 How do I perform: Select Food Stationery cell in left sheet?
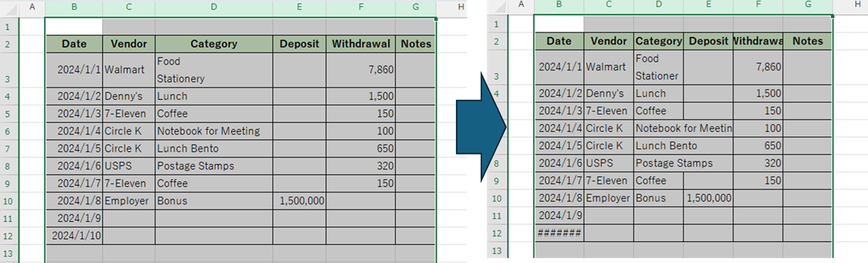214,70
